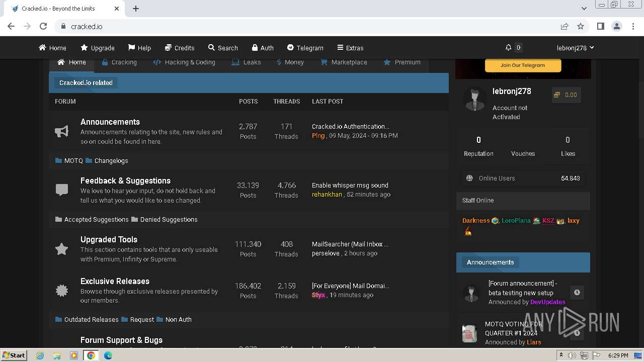Select the forum Home tab

tap(71, 62)
